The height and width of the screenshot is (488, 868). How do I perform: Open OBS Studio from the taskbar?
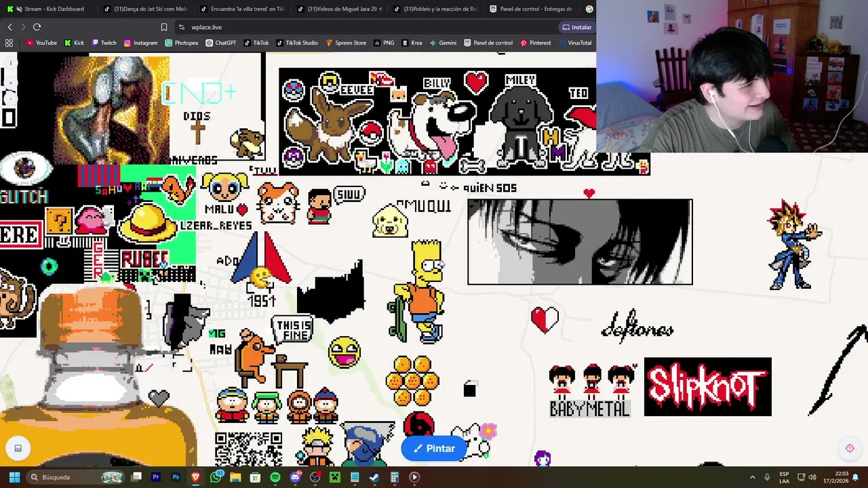[x=315, y=477]
